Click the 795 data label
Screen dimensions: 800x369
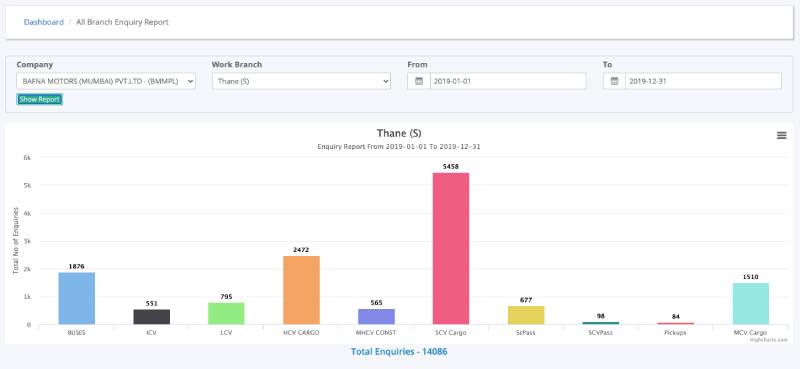coord(226,297)
